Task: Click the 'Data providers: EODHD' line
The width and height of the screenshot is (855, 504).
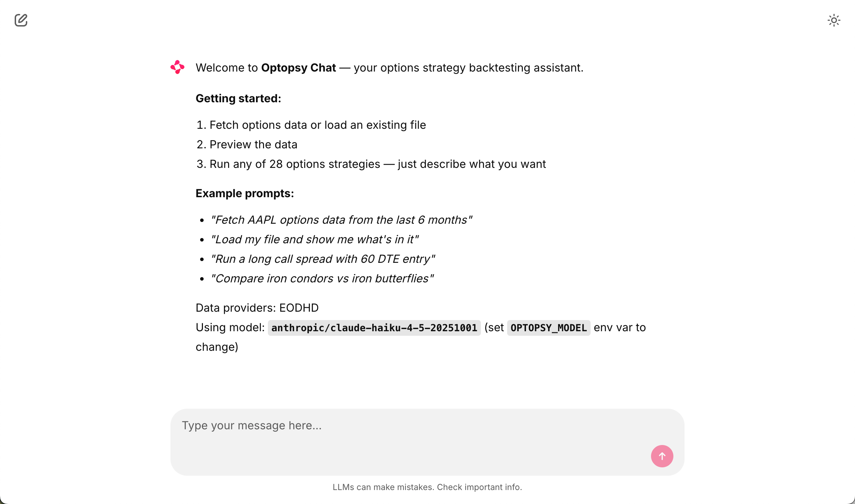Action: pyautogui.click(x=257, y=308)
